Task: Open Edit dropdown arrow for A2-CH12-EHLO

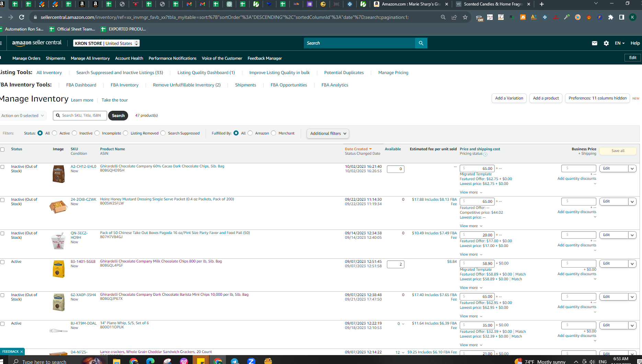Action: click(x=632, y=168)
